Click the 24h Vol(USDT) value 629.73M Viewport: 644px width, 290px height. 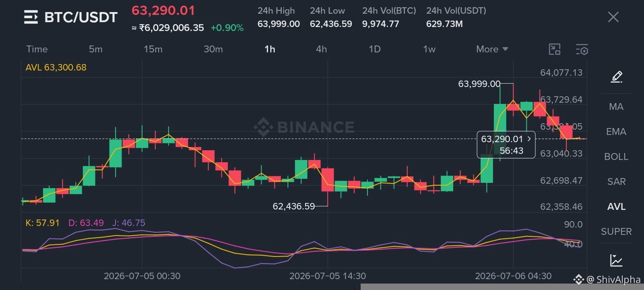coord(444,24)
